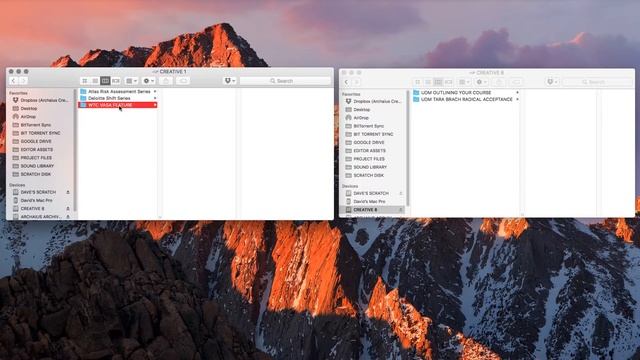Switch CREATIVE 8 window to icon view

point(417,82)
